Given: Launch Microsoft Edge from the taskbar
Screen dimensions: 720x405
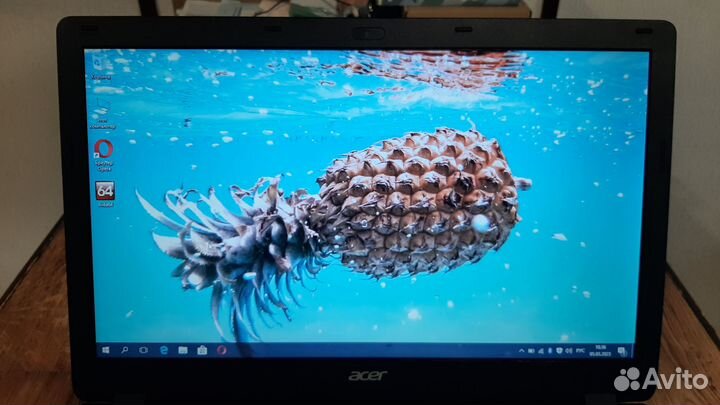Looking at the screenshot, I should tap(163, 350).
